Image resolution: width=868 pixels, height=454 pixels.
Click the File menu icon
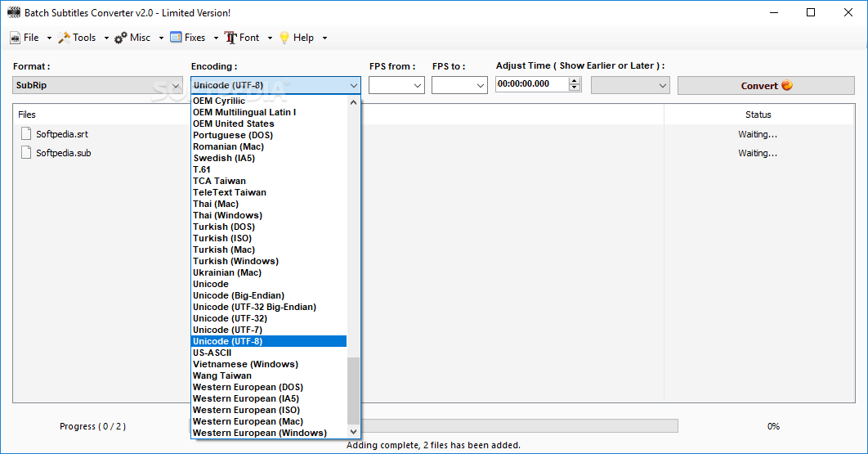tap(15, 38)
